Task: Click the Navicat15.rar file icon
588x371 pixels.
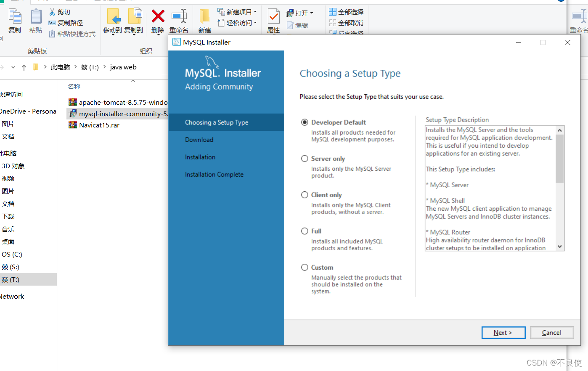Action: pyautogui.click(x=73, y=125)
